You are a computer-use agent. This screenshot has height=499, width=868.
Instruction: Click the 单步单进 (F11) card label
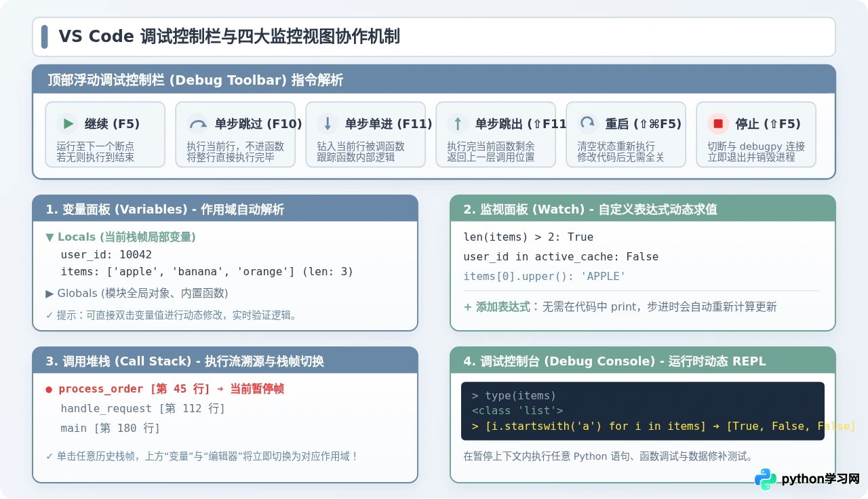point(389,124)
